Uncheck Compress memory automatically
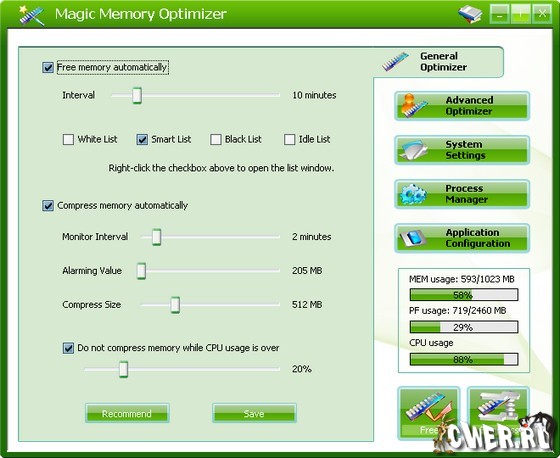The image size is (560, 458). (x=48, y=205)
